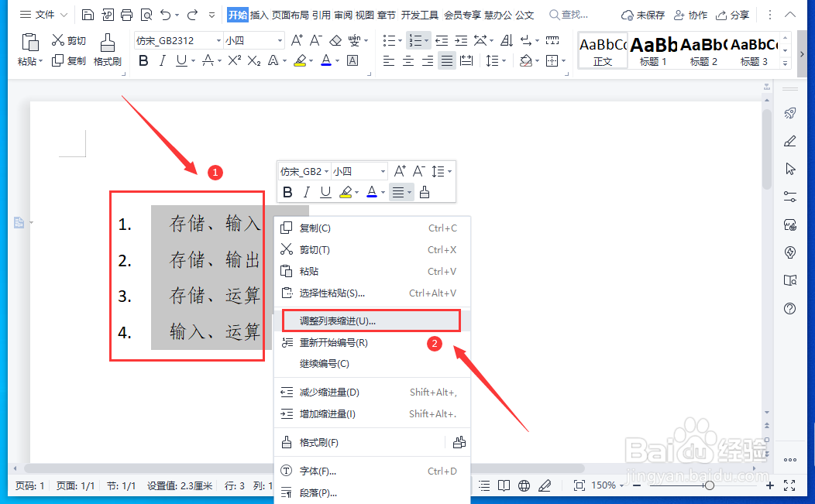815x504 pixels.
Task: Open the 文件 menu
Action: (x=43, y=15)
